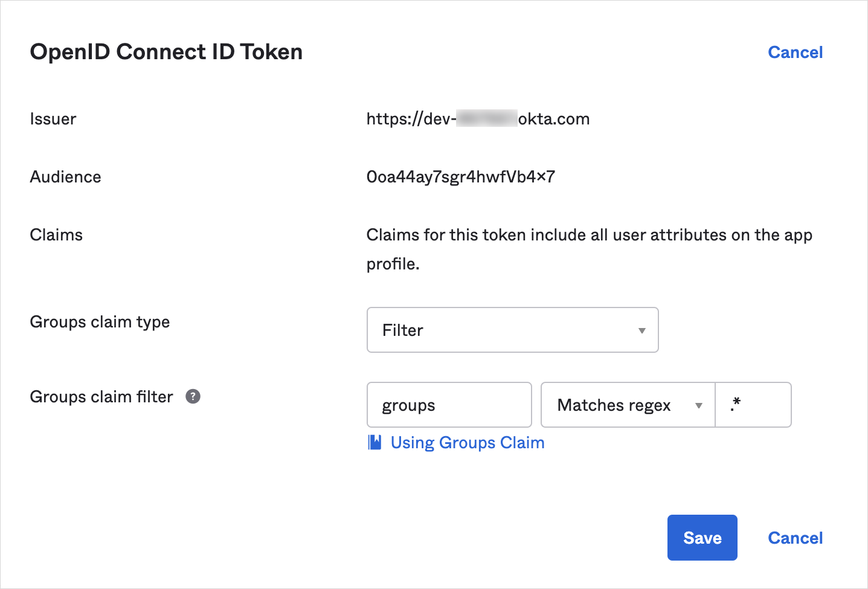Click the OpenID Connect ID Token heading

166,52
